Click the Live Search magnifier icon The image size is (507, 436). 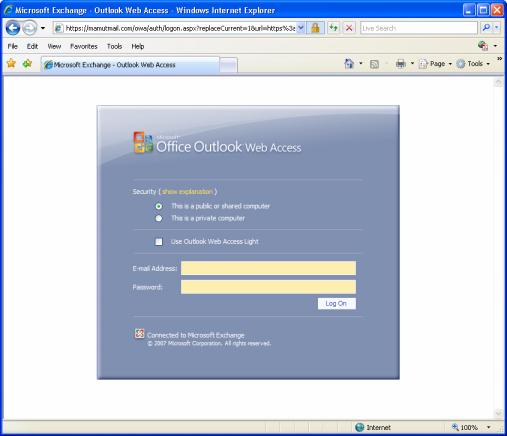coord(486,28)
